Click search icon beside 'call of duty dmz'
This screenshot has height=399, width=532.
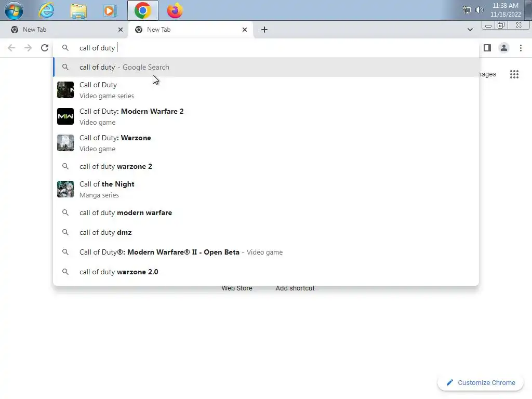click(x=65, y=232)
